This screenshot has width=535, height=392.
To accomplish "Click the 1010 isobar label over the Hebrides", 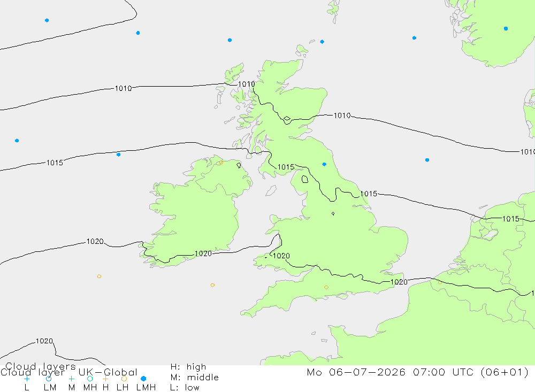I will 246,84.
